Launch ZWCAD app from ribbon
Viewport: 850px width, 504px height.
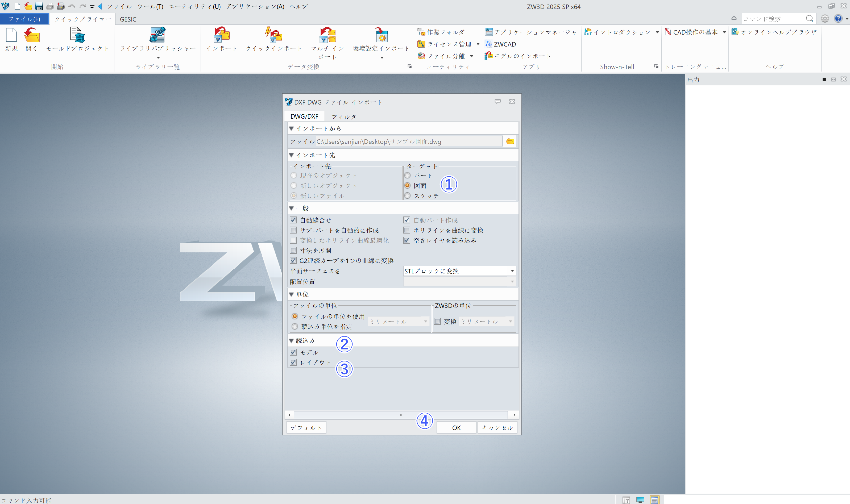(500, 44)
